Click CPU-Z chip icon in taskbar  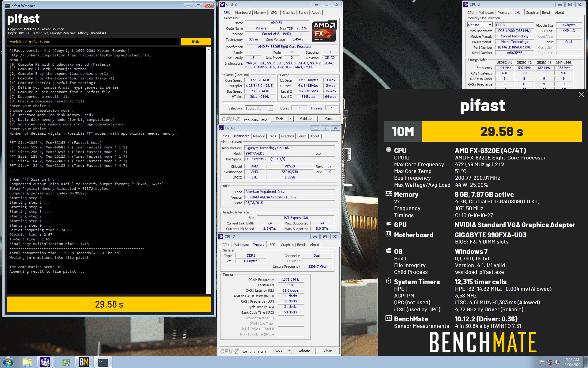point(45,362)
